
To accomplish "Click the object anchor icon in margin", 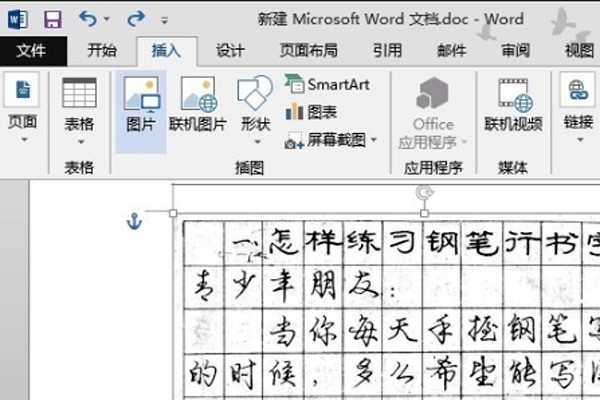I will pos(135,221).
